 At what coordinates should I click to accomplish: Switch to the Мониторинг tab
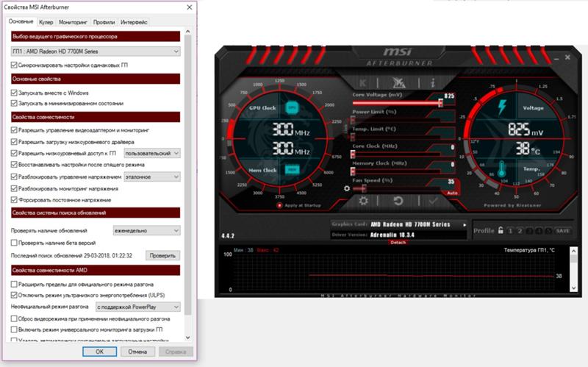click(x=73, y=22)
